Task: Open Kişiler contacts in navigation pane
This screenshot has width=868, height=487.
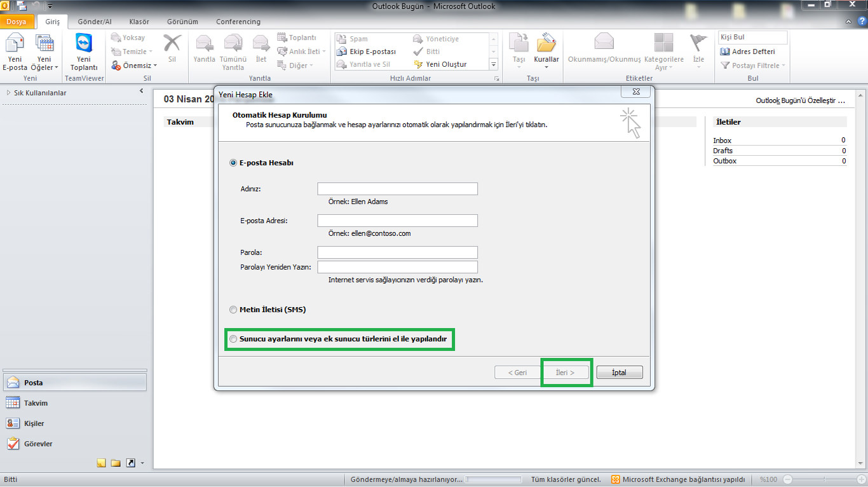Action: 13,423
